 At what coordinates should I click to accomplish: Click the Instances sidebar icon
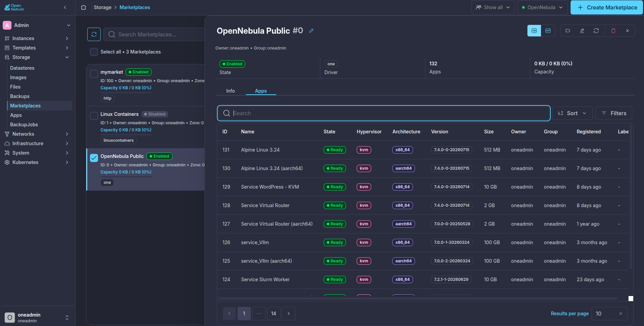coord(7,38)
